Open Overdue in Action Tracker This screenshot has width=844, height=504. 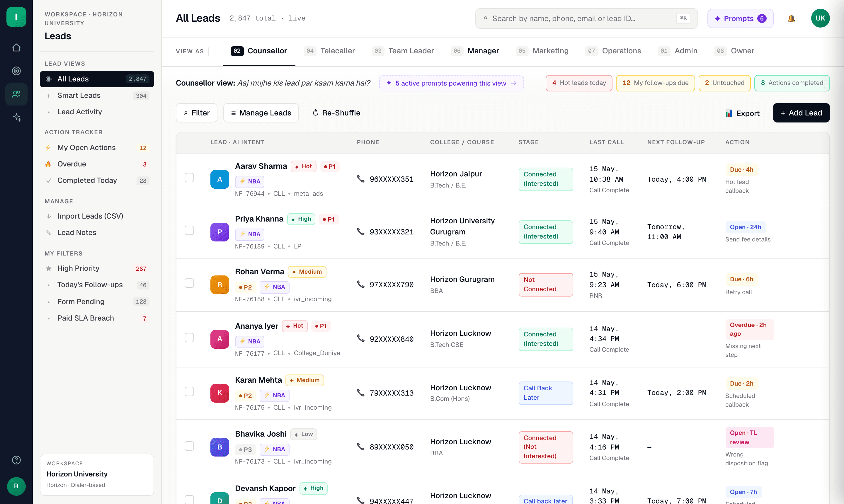pyautogui.click(x=97, y=164)
